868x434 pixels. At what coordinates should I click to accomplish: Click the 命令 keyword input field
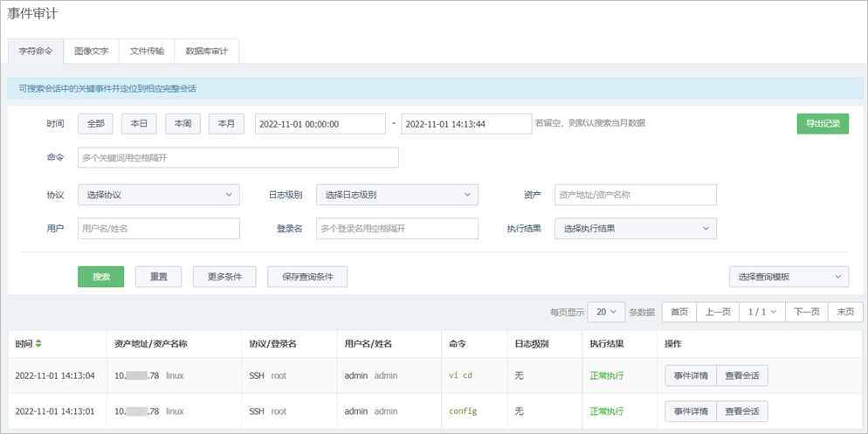(238, 157)
